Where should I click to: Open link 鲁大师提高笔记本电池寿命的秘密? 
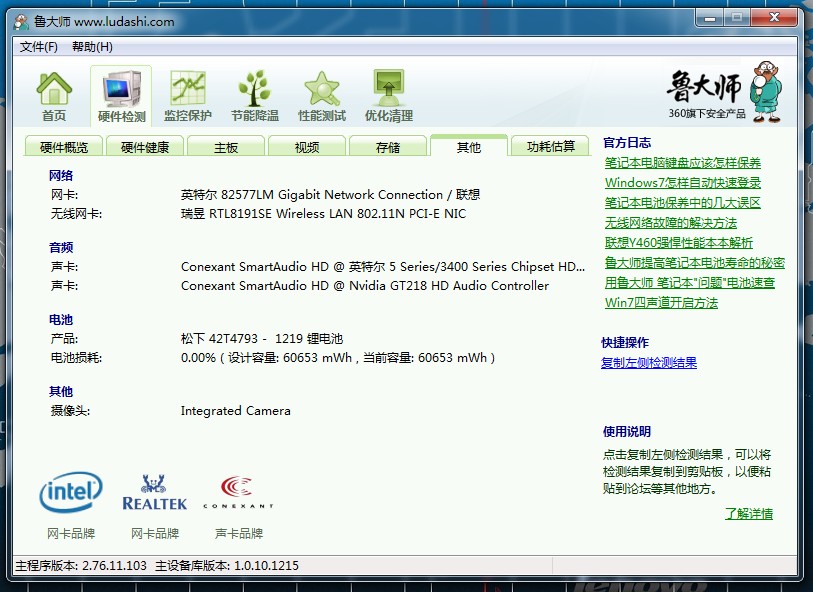tap(695, 263)
